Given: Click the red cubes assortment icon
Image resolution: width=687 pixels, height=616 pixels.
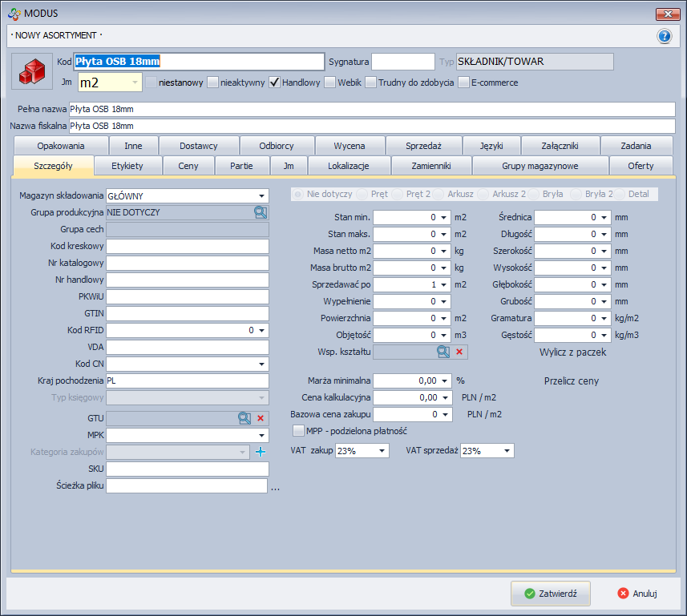Looking at the screenshot, I should coord(33,71).
